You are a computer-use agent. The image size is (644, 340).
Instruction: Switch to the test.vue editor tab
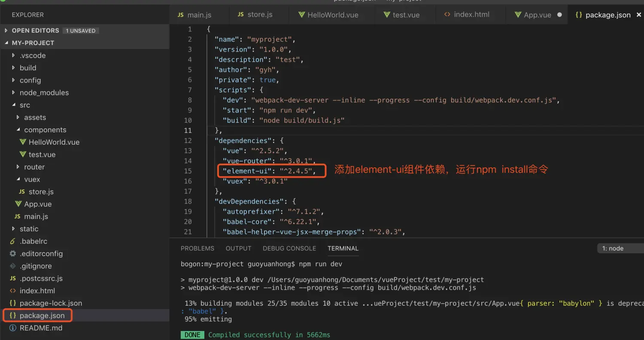406,15
